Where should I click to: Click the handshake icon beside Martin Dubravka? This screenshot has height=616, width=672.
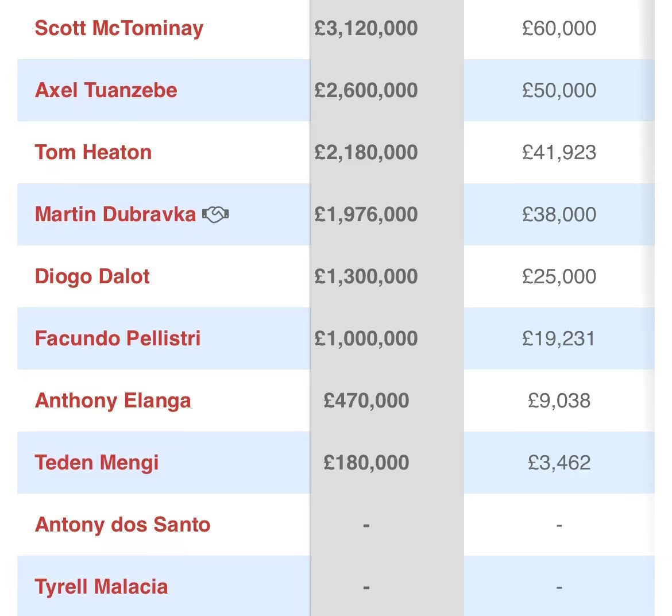tap(215, 214)
